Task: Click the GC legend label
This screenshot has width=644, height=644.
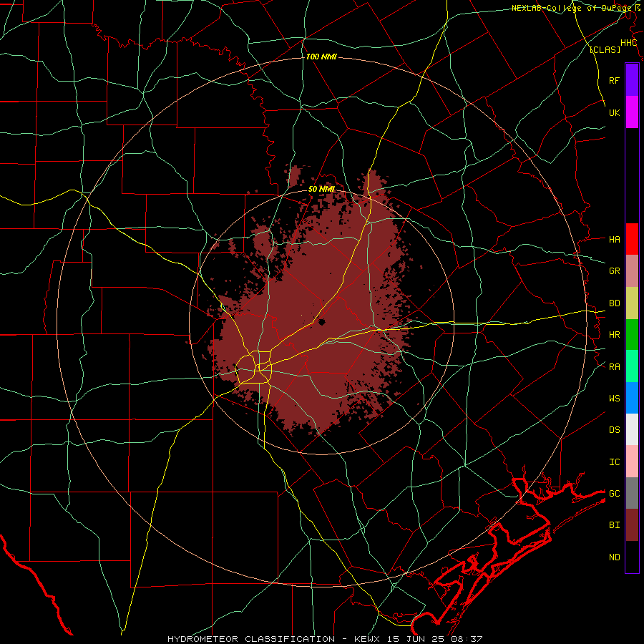Action: coord(614,494)
